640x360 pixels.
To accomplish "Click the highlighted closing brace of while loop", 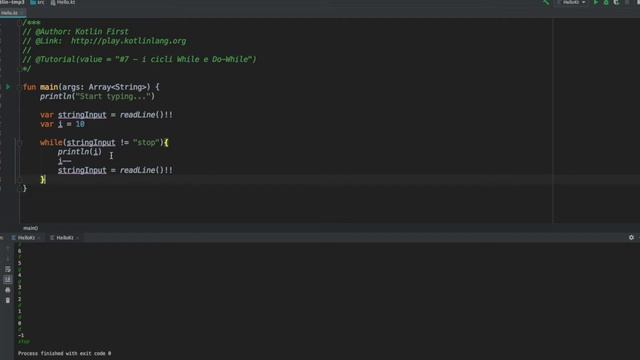I will pyautogui.click(x=43, y=179).
